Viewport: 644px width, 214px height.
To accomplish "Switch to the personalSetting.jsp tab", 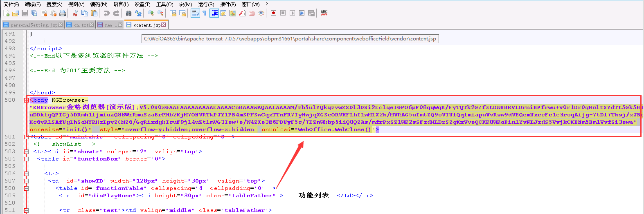I will coord(34,25).
